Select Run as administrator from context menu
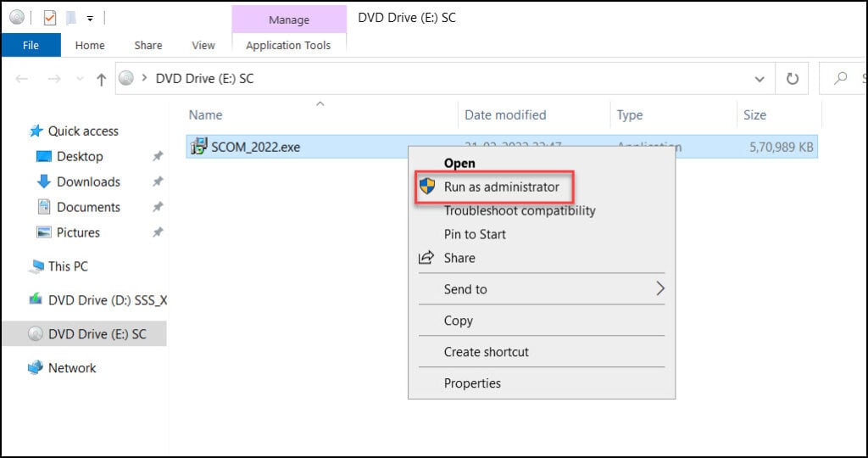868x458 pixels. (x=502, y=187)
